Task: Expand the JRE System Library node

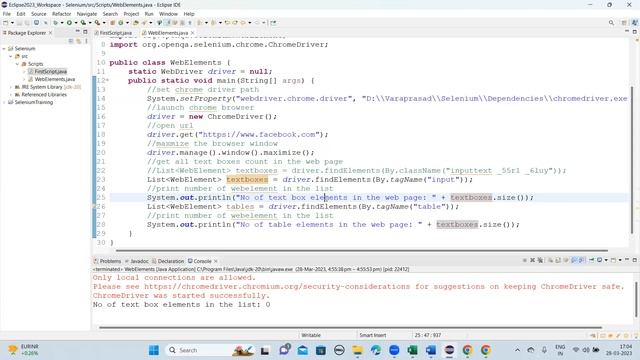Action: tap(11, 87)
